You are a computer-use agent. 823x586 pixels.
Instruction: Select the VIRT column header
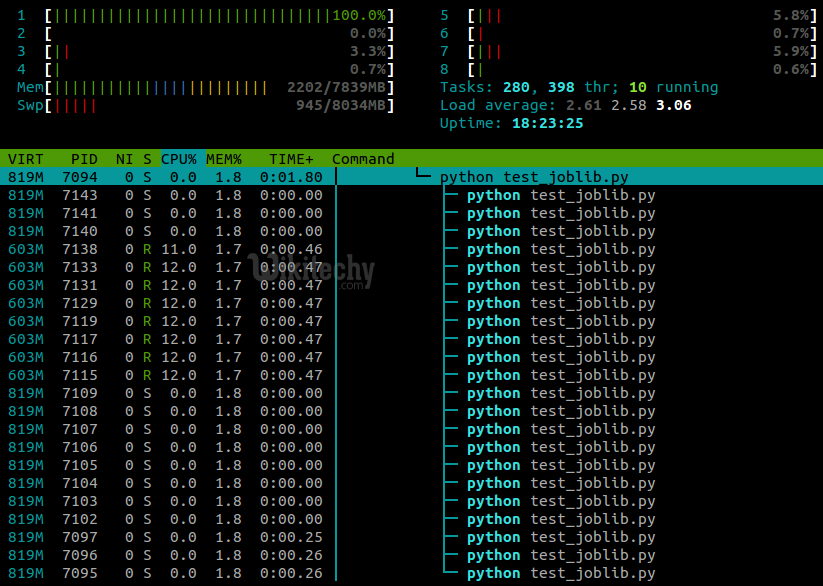(x=25, y=159)
